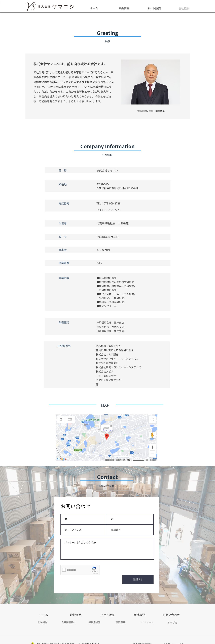
Task: Click into the message text area
Action: [x=107, y=549]
